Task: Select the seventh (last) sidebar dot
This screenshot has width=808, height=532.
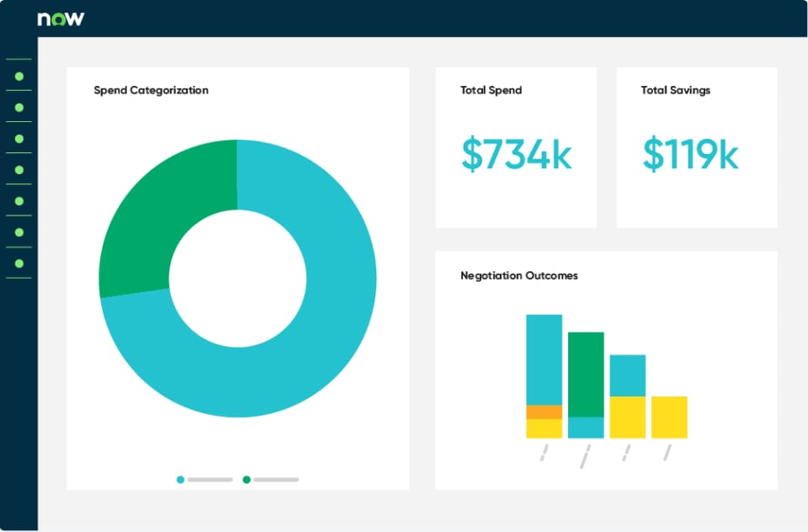Action: (x=19, y=263)
